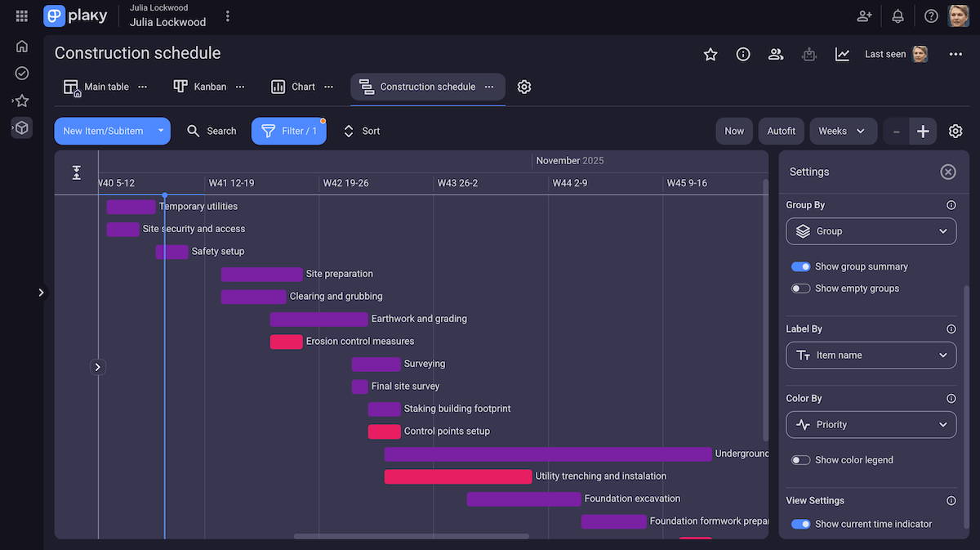
Task: Disable the Show group summary toggle
Action: (x=801, y=266)
